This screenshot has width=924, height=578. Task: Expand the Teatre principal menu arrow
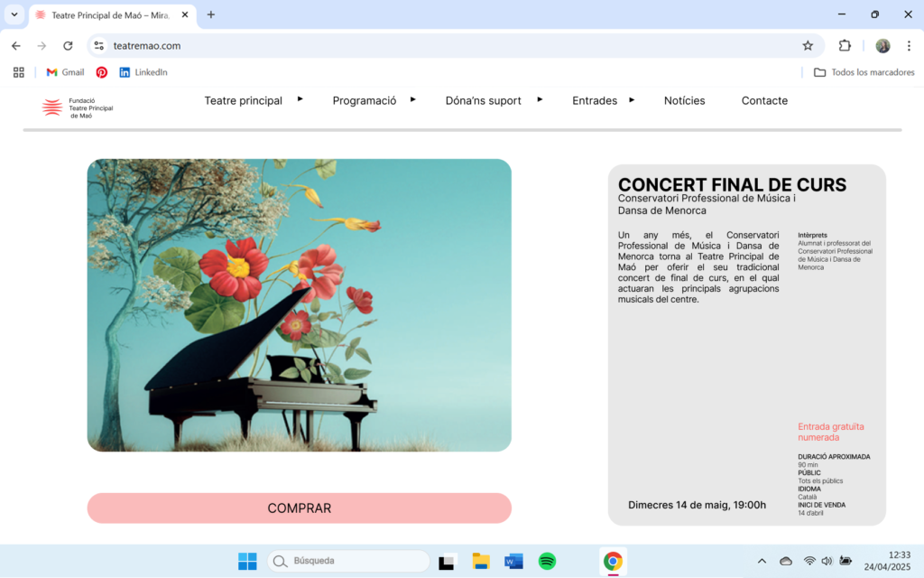tap(300, 99)
